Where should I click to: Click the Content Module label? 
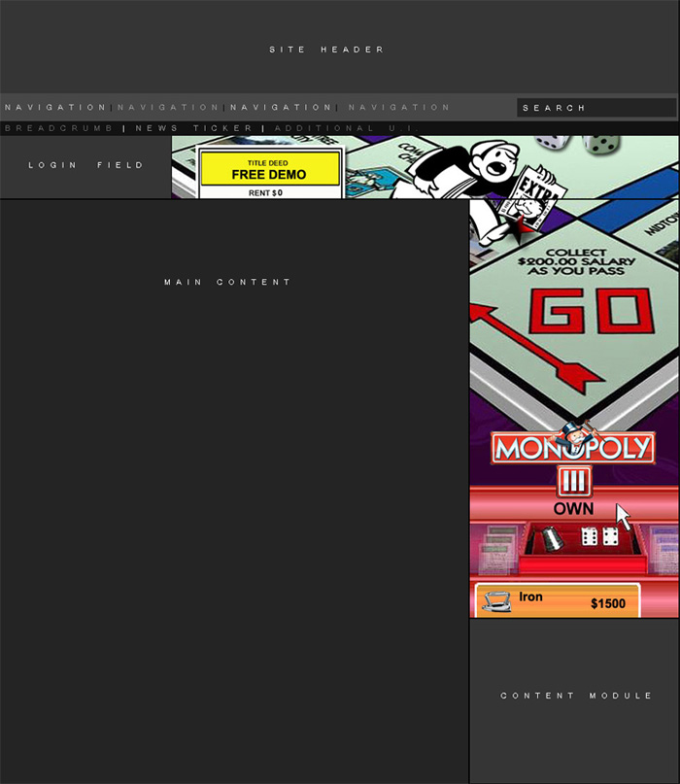pyautogui.click(x=576, y=696)
